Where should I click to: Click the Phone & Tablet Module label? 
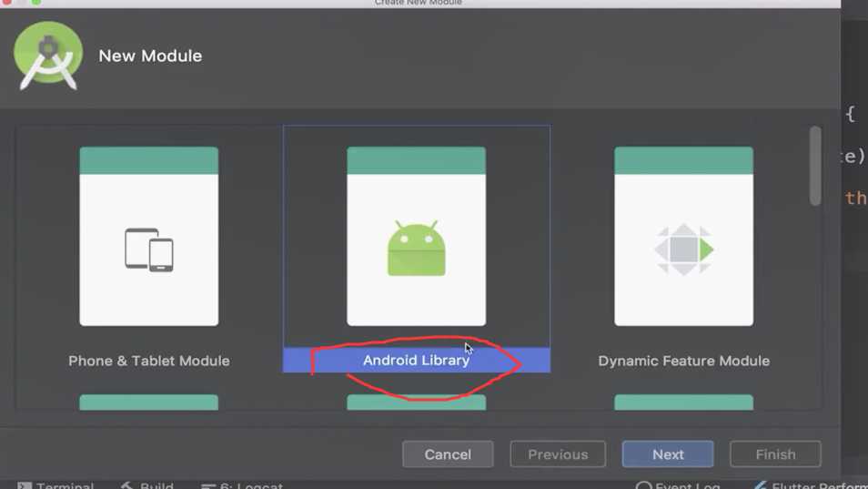149,361
